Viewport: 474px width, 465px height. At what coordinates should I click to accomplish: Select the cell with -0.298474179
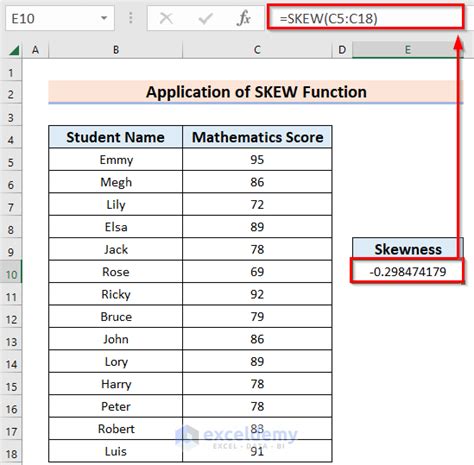coord(407,271)
